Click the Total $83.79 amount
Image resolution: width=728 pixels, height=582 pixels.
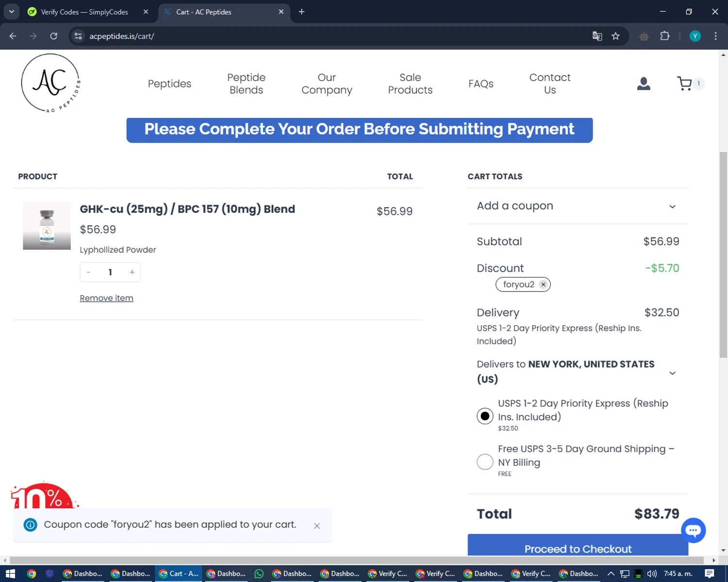657,514
